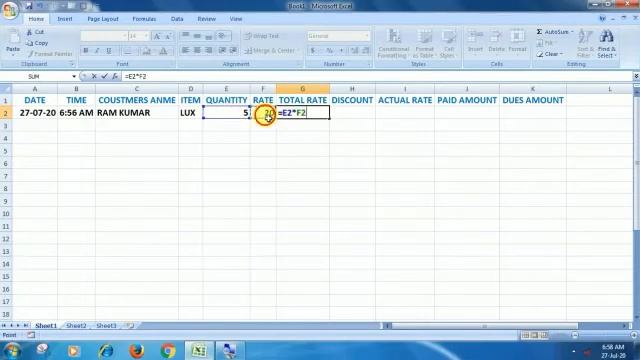Middle-align cell contents
The width and height of the screenshot is (640, 360).
[x=197, y=36]
